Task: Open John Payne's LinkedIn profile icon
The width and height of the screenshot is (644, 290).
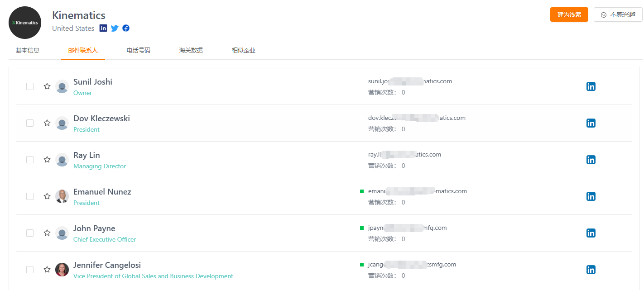Action: point(591,233)
